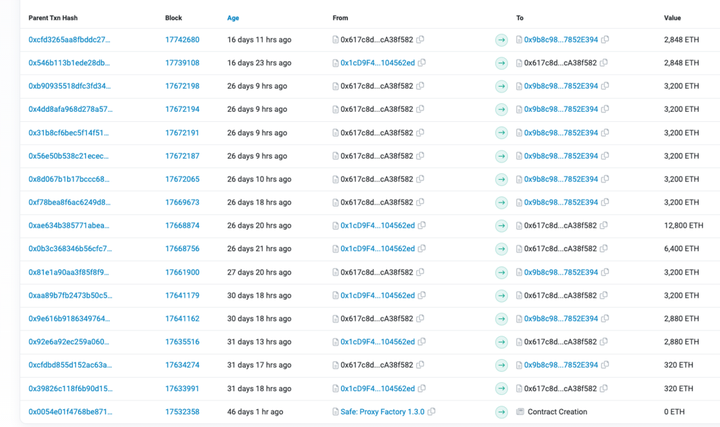Copy From address in block 17668874 row
720x427 pixels.
(422, 225)
